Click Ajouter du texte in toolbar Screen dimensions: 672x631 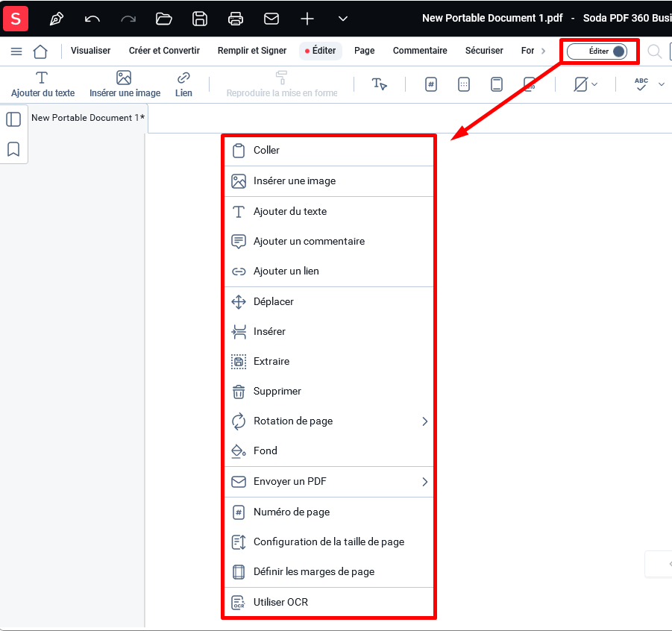click(x=43, y=84)
